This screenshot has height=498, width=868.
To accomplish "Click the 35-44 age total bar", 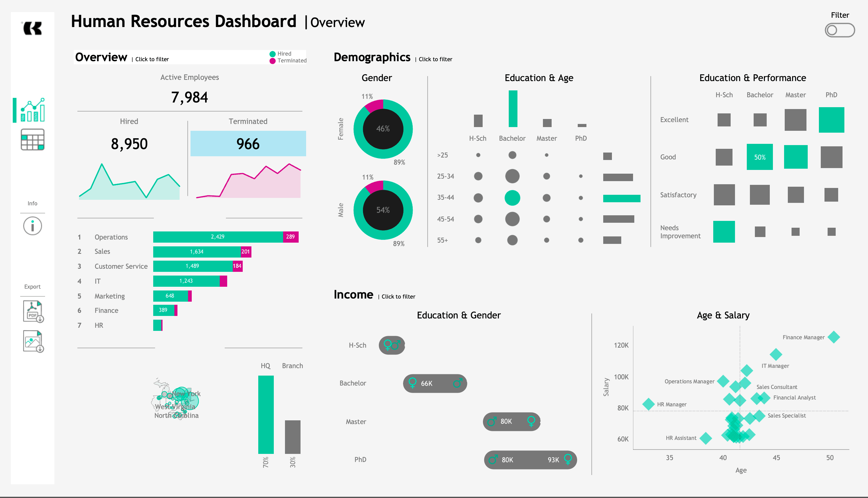I will 622,199.
